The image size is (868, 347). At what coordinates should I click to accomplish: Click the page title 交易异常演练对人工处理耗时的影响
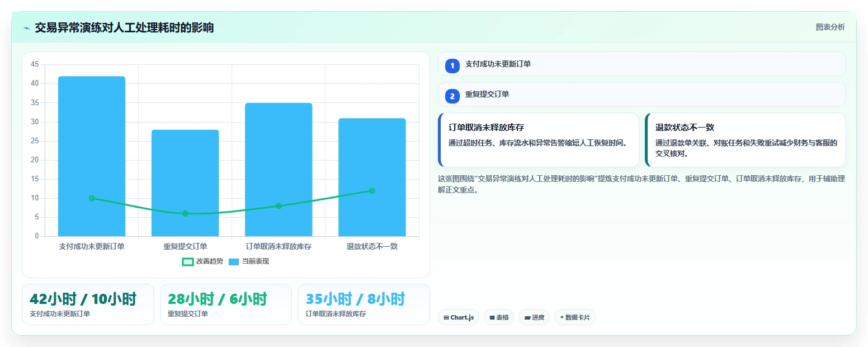coord(124,27)
